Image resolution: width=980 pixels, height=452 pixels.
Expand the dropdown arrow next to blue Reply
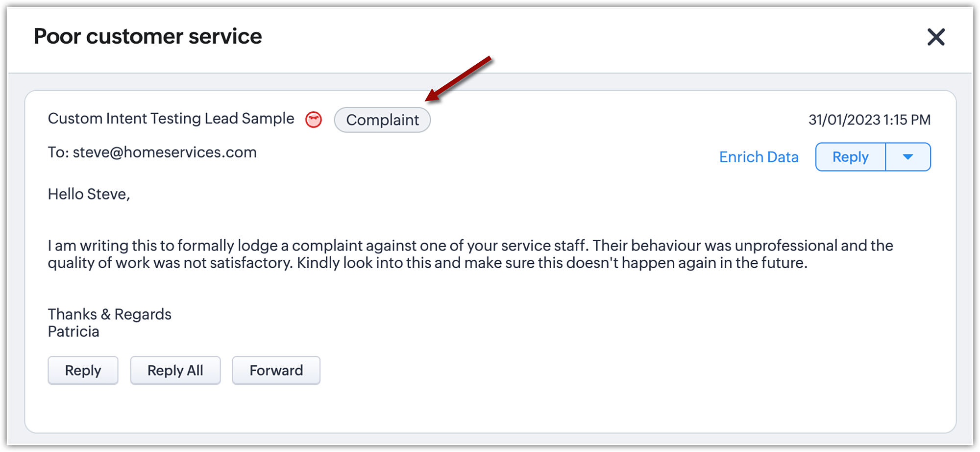click(x=908, y=157)
